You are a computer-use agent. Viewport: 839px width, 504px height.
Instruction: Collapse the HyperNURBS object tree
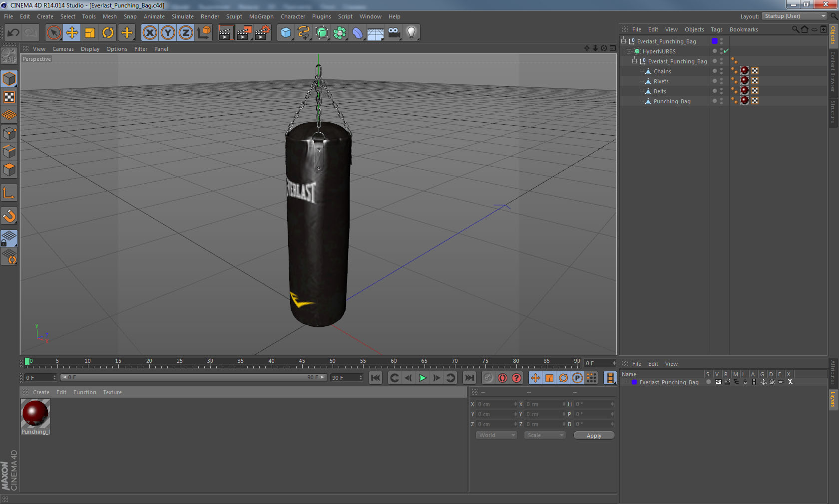[629, 51]
